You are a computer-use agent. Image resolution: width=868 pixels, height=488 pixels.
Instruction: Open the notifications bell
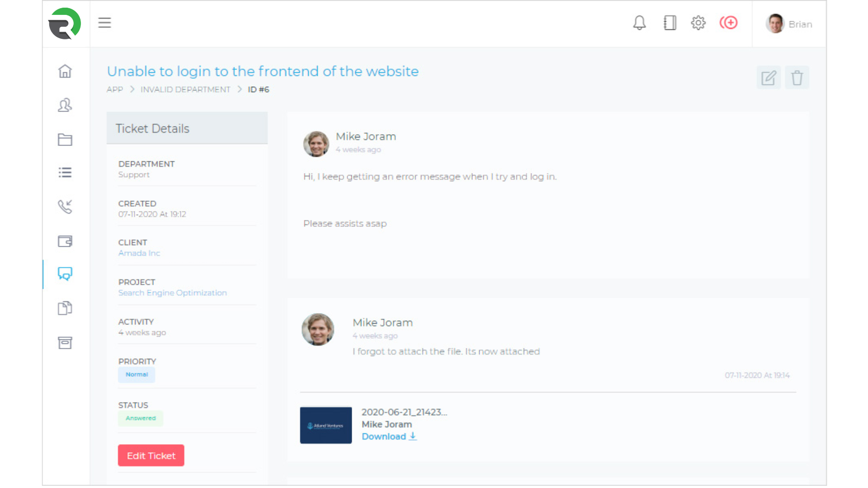639,23
